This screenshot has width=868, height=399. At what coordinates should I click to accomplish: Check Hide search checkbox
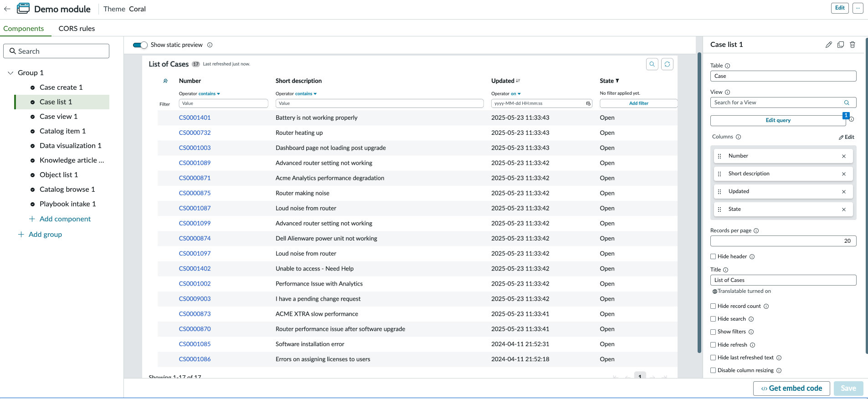coord(713,319)
